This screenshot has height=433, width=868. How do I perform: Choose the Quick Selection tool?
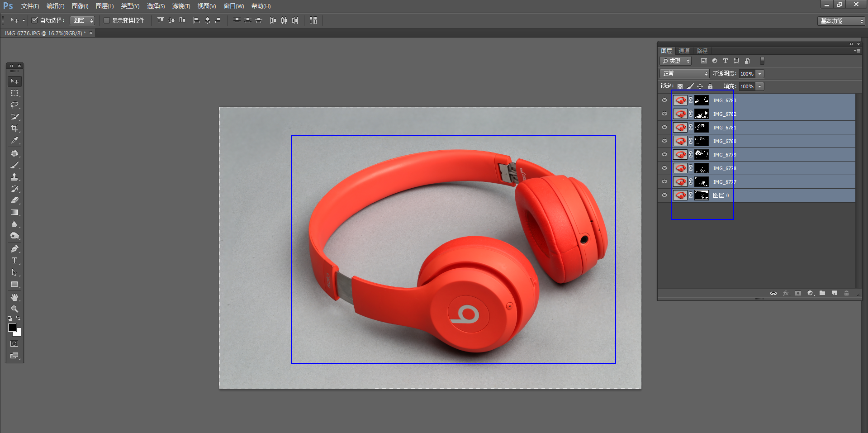click(14, 117)
